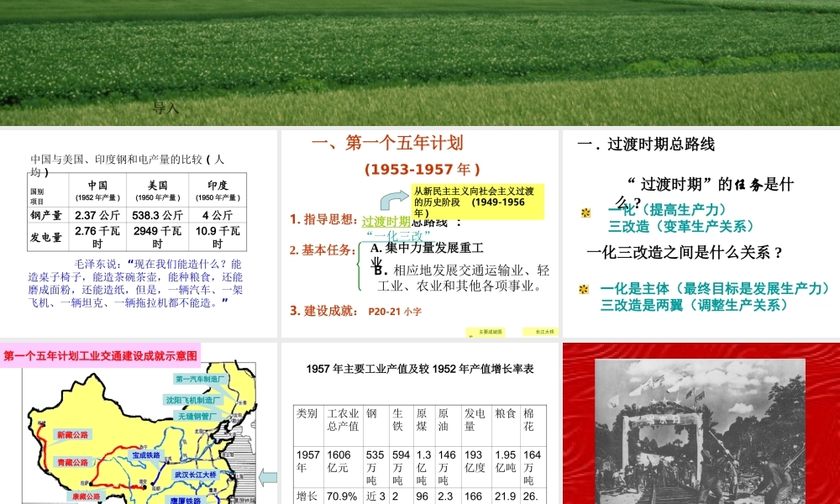Click the map label 无缝钢管厂

click(196, 416)
